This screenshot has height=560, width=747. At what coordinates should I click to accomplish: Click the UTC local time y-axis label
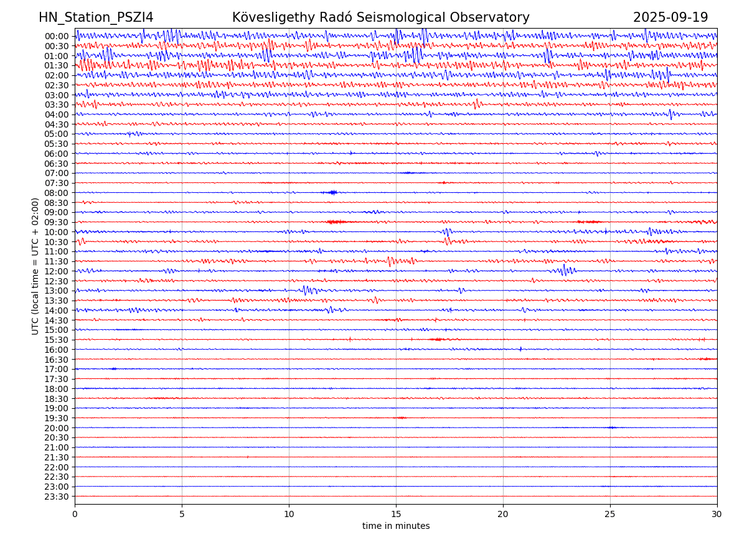click(35, 266)
